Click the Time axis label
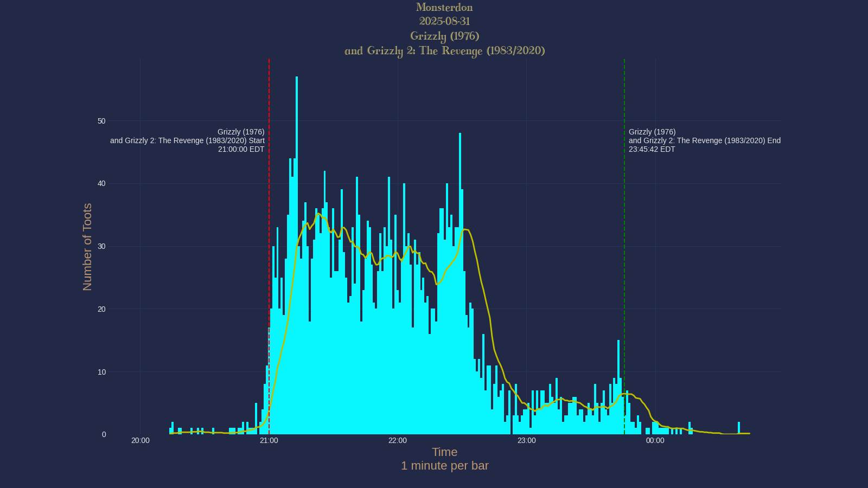 pos(444,452)
